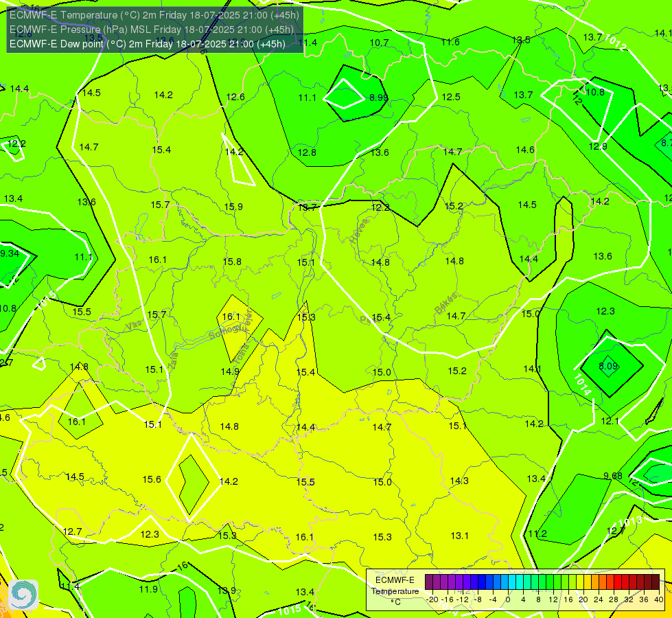Click the cyan 0°C legend swatch

[x=511, y=582]
